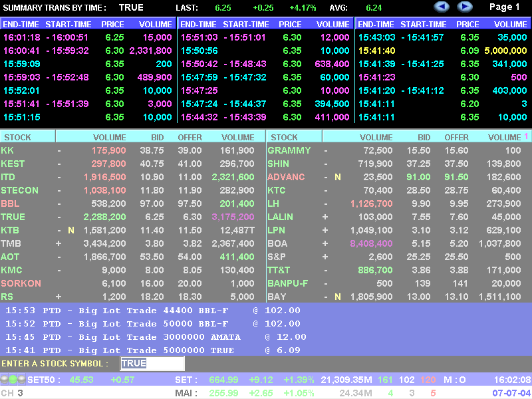The height and width of the screenshot is (399, 532).
Task: Select LPN stock symbol
Action: point(276,230)
